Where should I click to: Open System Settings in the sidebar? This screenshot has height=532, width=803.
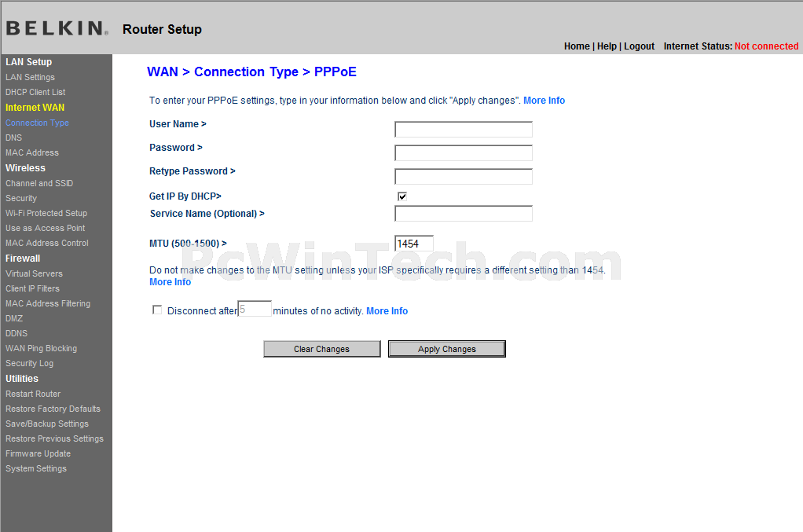coord(36,468)
